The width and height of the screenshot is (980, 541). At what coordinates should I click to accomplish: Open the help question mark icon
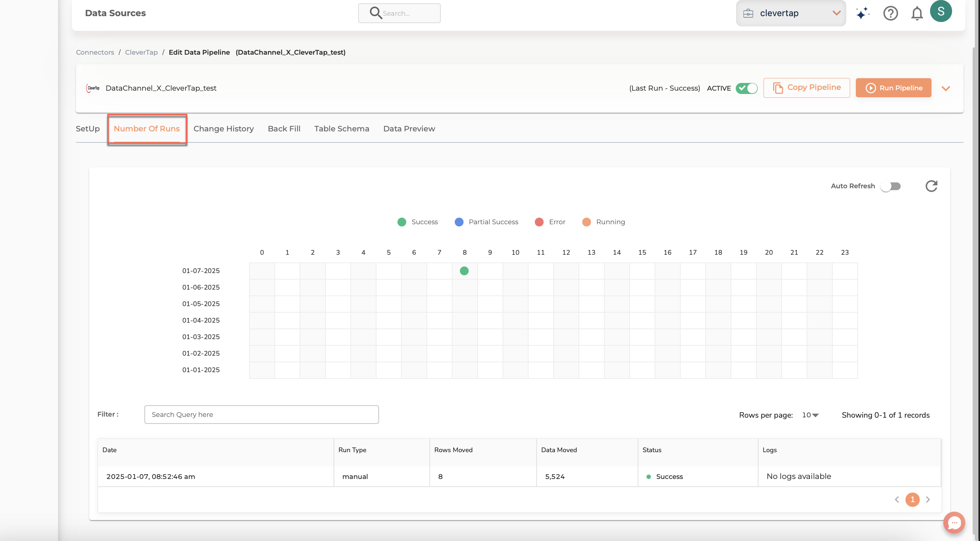[x=890, y=13]
